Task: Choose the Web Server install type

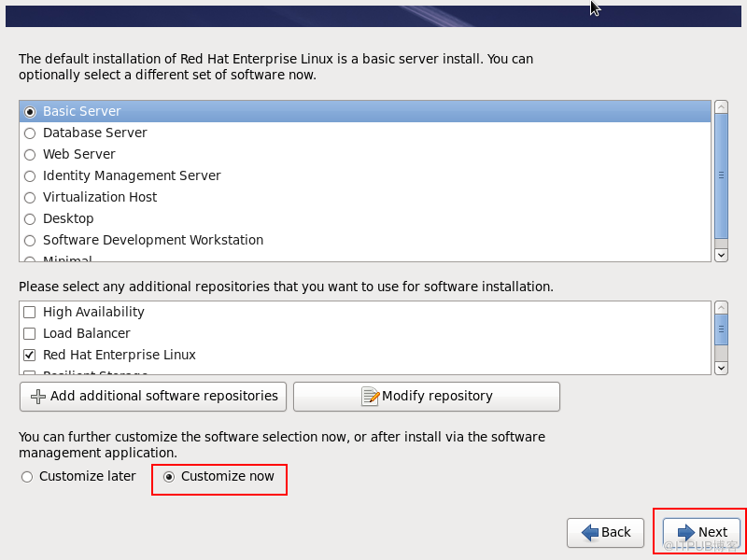Action: pos(30,155)
